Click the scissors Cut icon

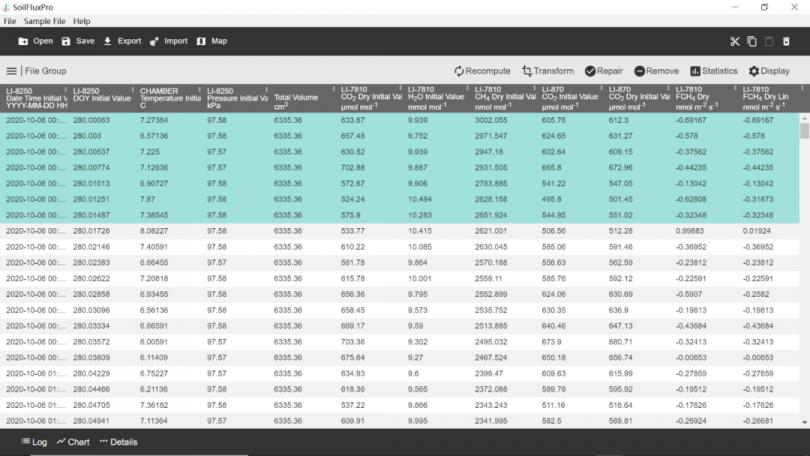click(x=734, y=42)
